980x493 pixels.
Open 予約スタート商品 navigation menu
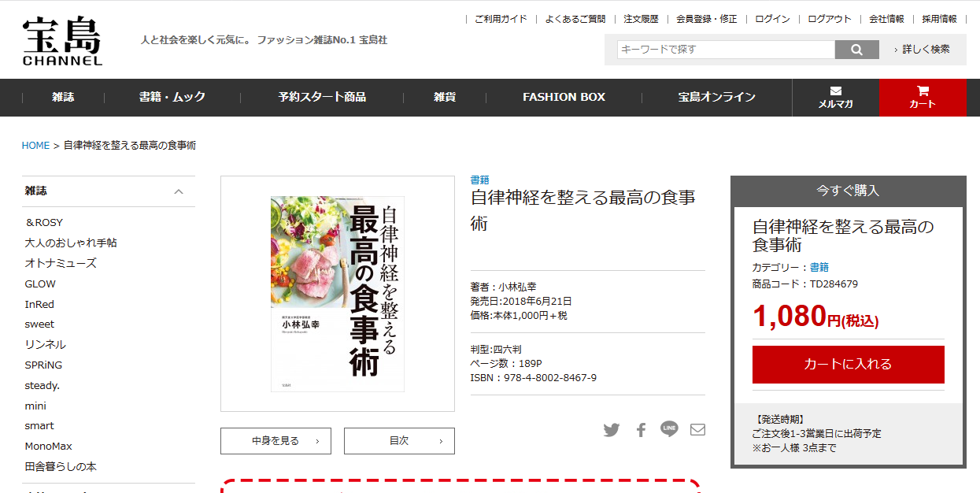(x=322, y=98)
